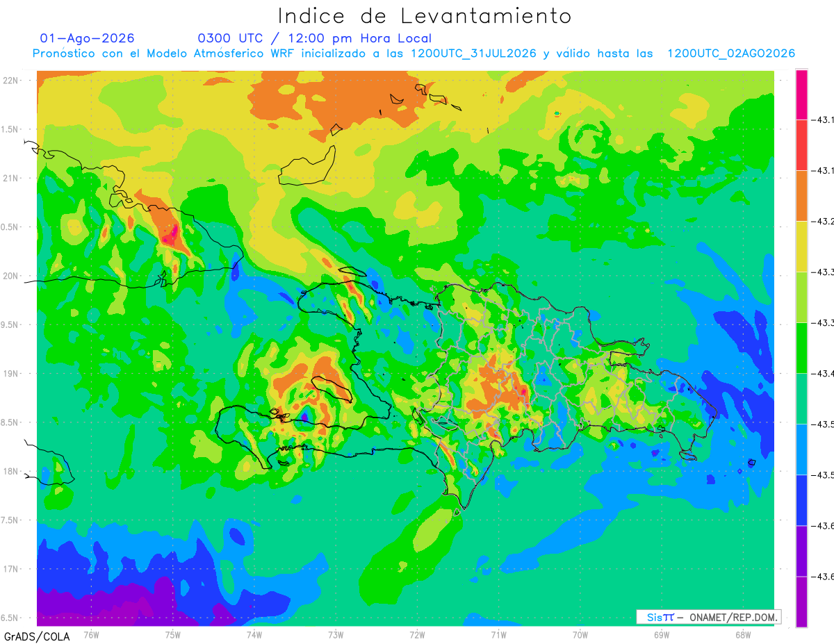Click the '75W' longitude axis label
The image size is (834, 644).
pyautogui.click(x=172, y=634)
